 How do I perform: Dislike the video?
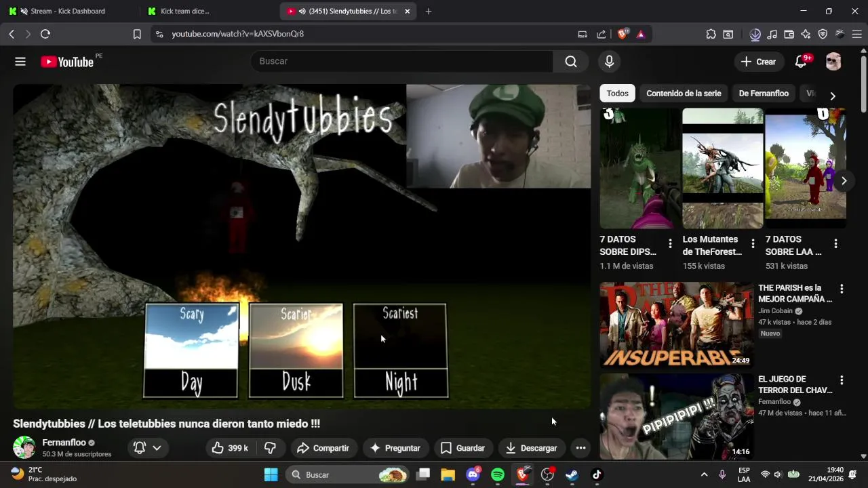[x=270, y=448]
